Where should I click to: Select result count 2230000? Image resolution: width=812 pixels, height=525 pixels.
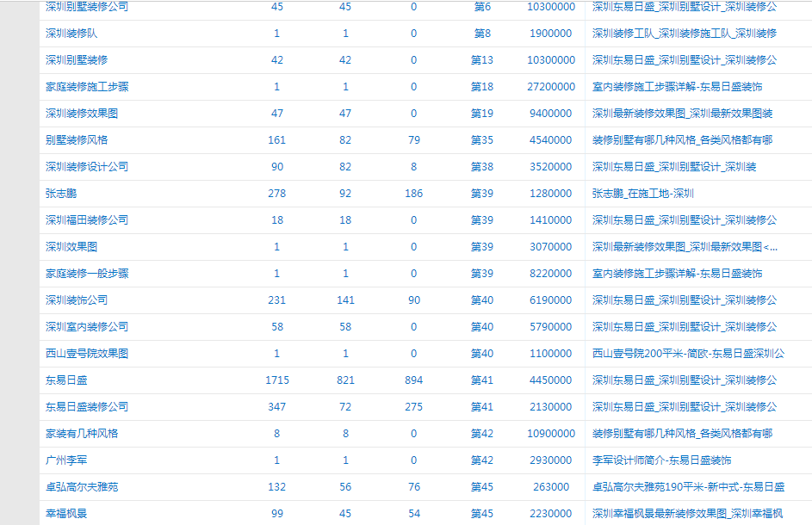point(551,514)
